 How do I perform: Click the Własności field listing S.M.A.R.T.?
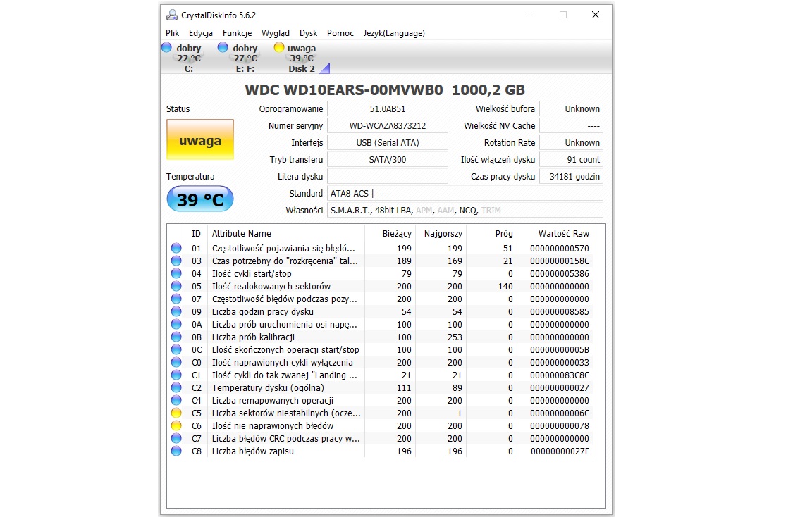pos(465,210)
